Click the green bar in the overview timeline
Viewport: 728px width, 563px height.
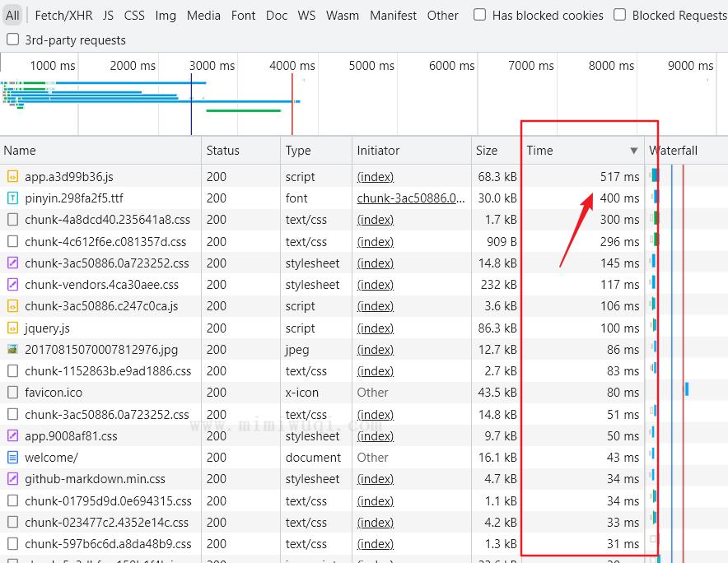pyautogui.click(x=244, y=110)
